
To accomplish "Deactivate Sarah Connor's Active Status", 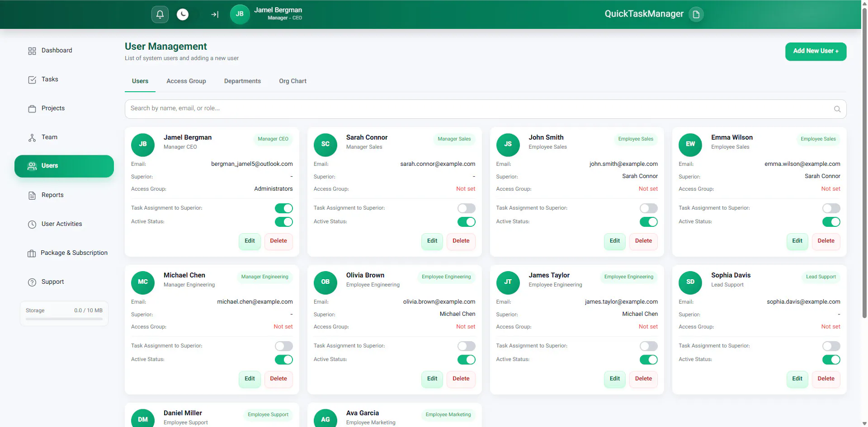I will tap(467, 222).
